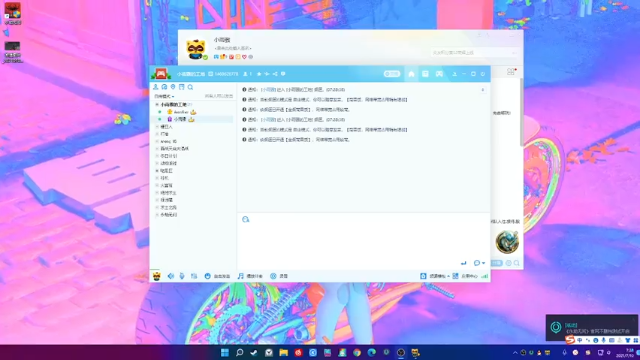640x360 pixels.
Task: Open the template dropdown in the channel bottom bar
Action: (x=435, y=276)
